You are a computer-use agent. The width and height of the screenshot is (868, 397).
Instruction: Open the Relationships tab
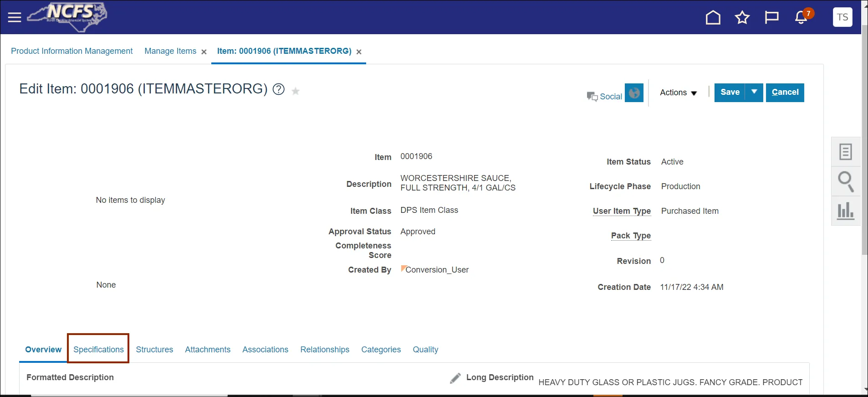pos(325,350)
